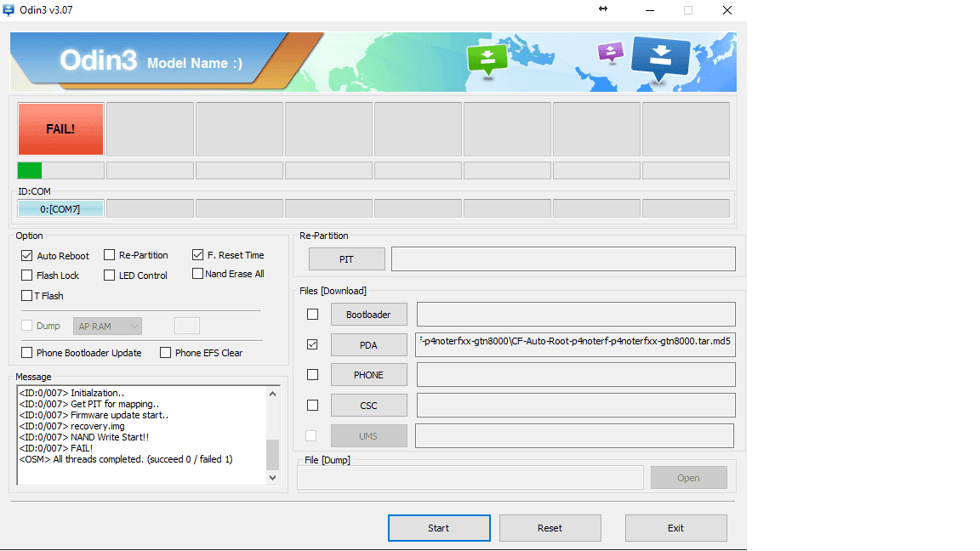
Task: Click the Exit button
Action: point(675,528)
